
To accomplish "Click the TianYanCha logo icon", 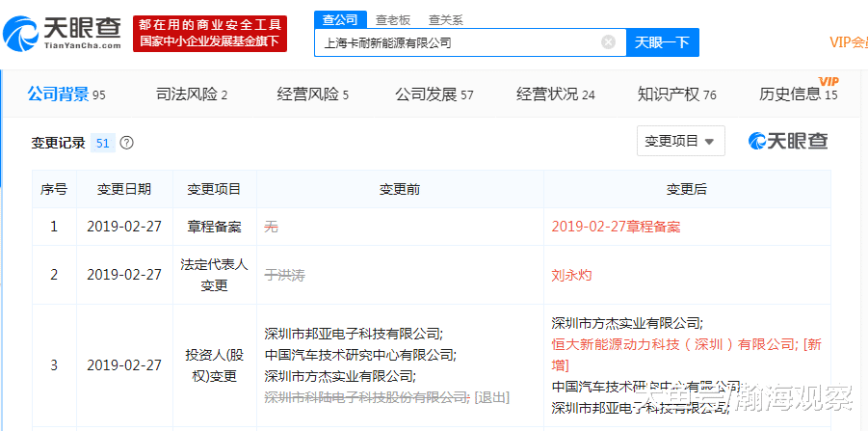I will pyautogui.click(x=20, y=34).
